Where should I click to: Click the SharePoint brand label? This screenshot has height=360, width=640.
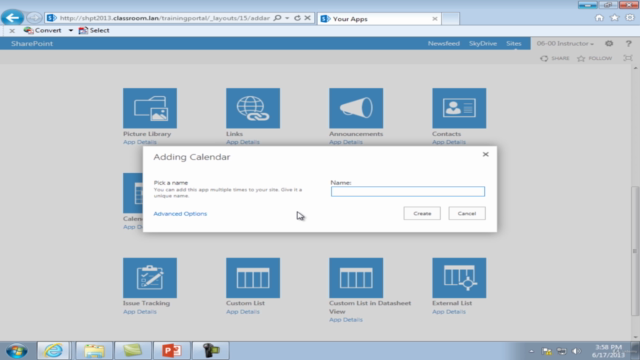32,44
